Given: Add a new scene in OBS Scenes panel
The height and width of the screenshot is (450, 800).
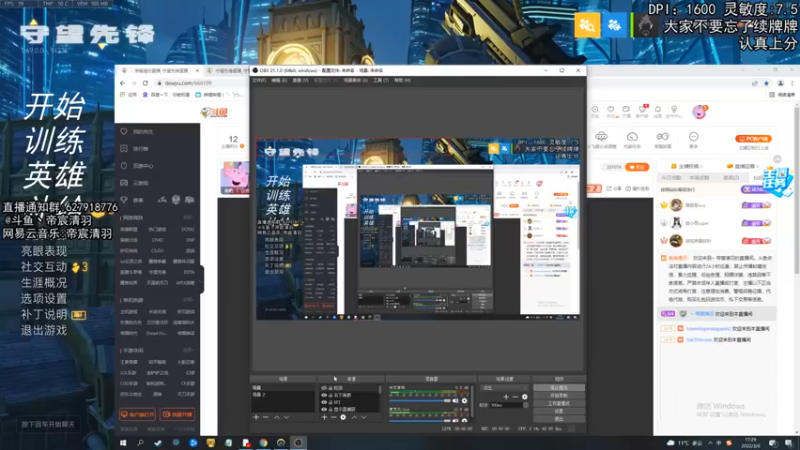Looking at the screenshot, I should pyautogui.click(x=256, y=417).
